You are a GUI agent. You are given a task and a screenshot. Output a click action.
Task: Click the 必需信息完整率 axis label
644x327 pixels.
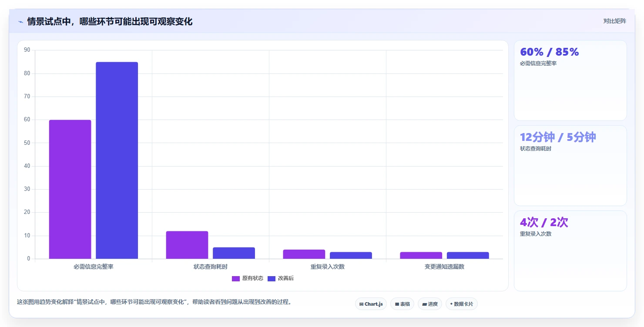[x=94, y=267]
